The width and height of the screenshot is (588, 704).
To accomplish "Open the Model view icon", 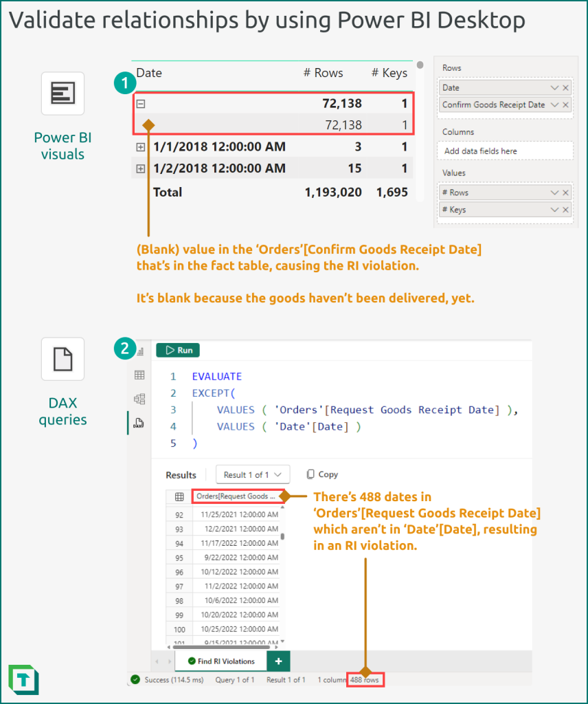I will point(139,398).
